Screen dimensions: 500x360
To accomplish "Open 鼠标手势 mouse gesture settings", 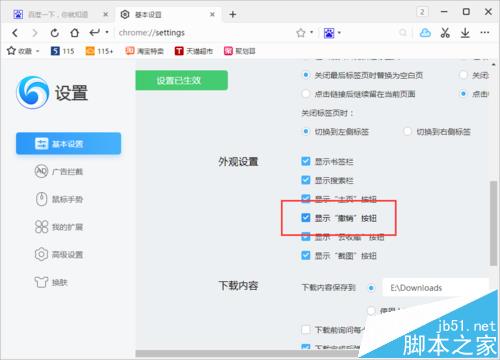I will [59, 199].
